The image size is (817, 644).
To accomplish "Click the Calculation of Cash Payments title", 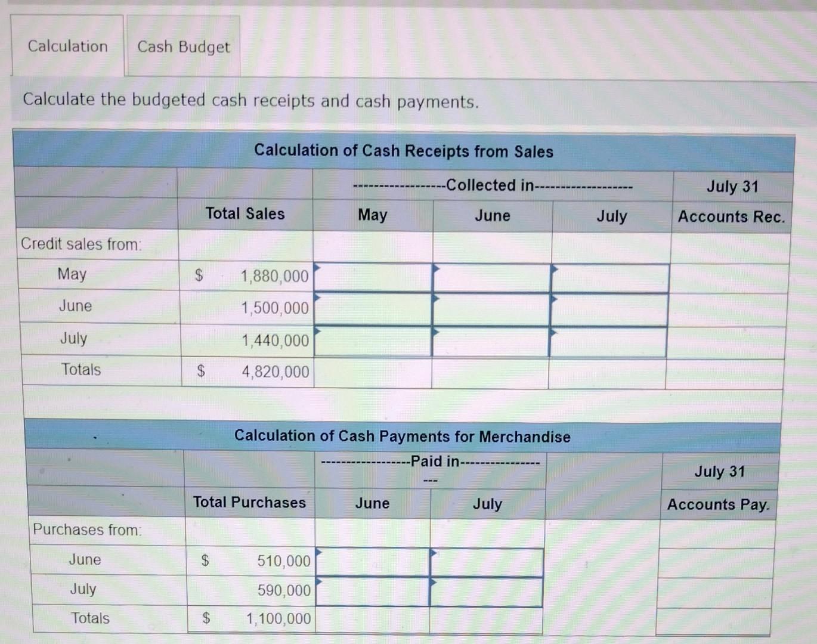I will pyautogui.click(x=403, y=436).
